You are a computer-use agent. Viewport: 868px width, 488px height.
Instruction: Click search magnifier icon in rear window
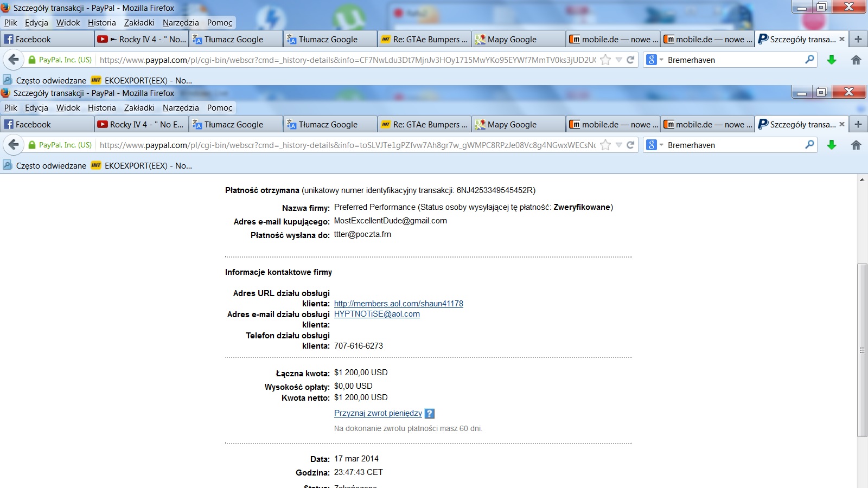[x=809, y=59]
